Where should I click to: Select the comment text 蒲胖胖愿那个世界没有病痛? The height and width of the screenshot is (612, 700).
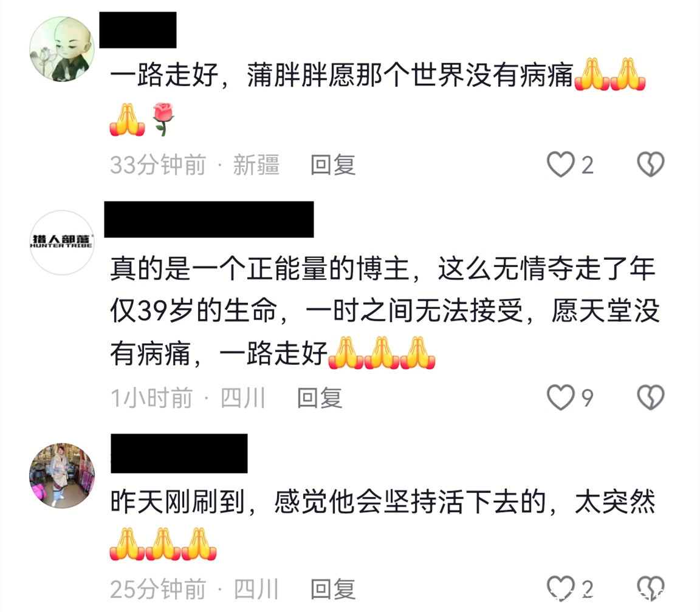tap(410, 75)
